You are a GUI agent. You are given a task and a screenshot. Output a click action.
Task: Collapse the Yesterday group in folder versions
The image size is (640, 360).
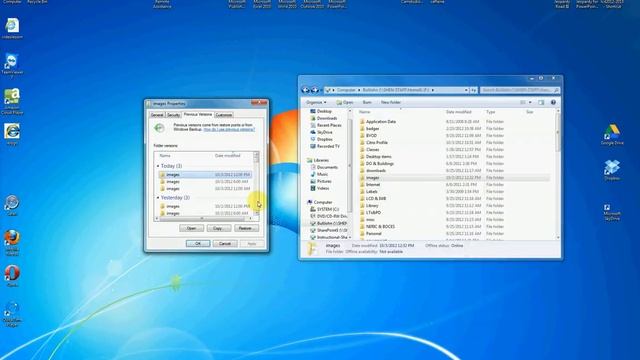click(x=158, y=198)
